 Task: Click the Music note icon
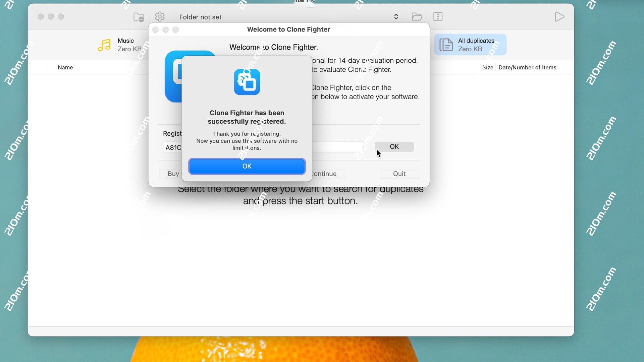104,45
